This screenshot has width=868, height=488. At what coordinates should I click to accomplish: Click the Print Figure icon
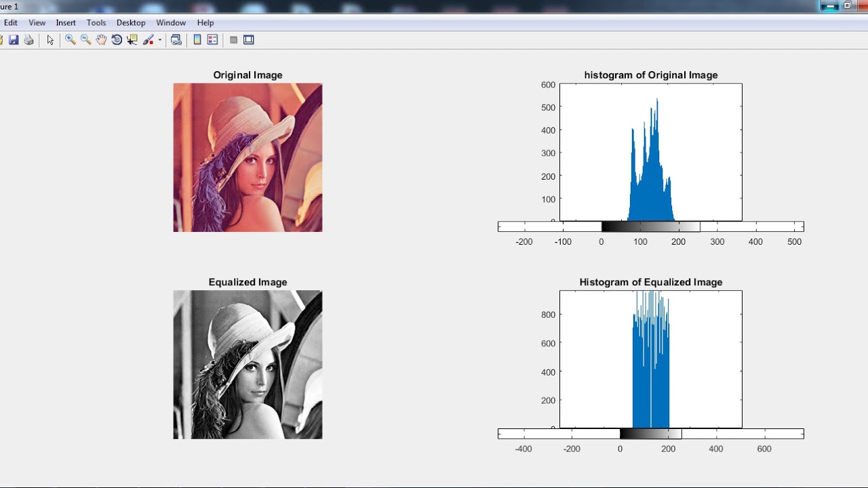pos(29,40)
